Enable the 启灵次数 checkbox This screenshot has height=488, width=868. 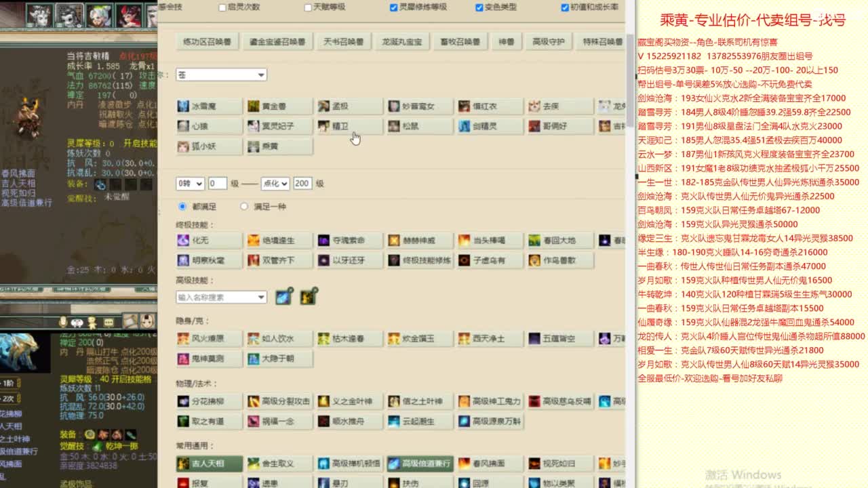coord(222,7)
